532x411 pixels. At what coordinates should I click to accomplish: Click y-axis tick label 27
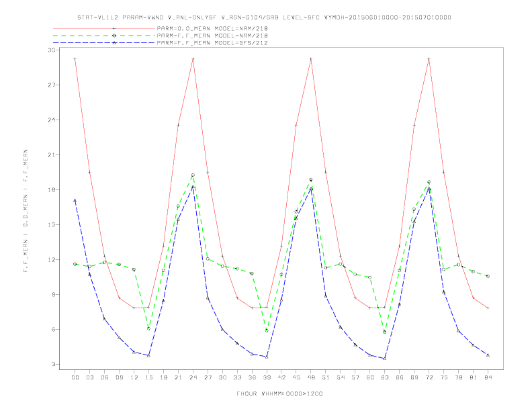52,85
